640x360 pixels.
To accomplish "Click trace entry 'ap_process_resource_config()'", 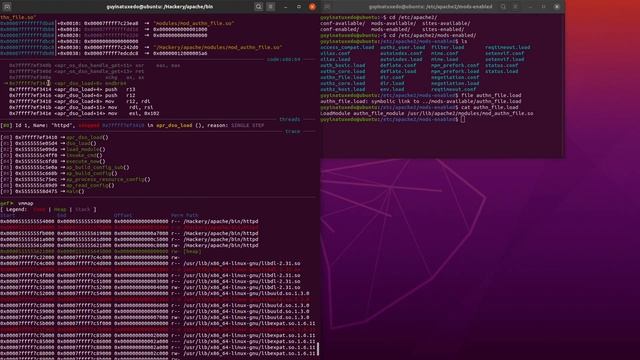I will [108, 179].
